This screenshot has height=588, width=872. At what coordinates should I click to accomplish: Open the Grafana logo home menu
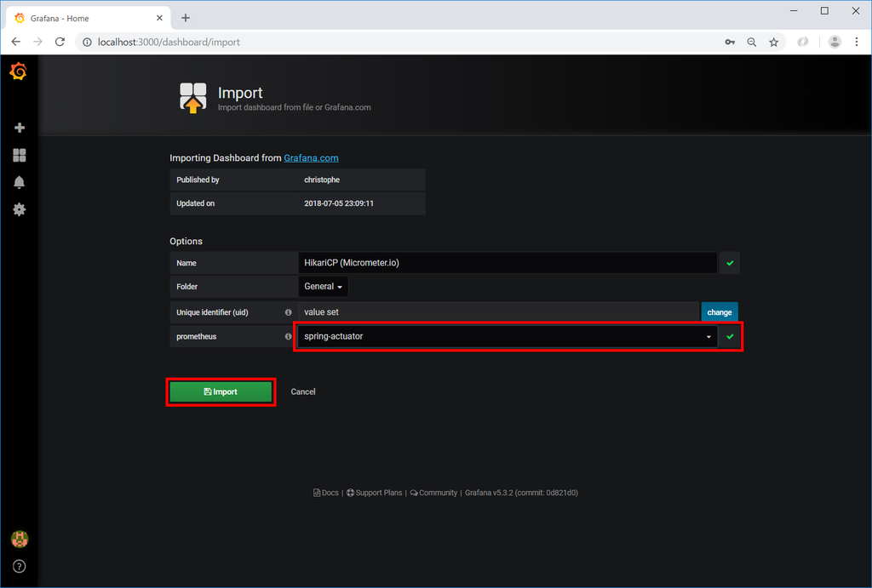(19, 71)
